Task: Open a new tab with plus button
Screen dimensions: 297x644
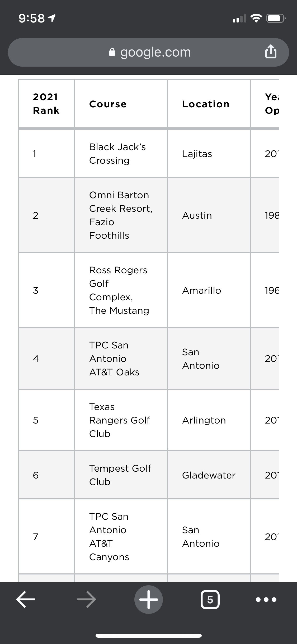Action: tap(149, 599)
